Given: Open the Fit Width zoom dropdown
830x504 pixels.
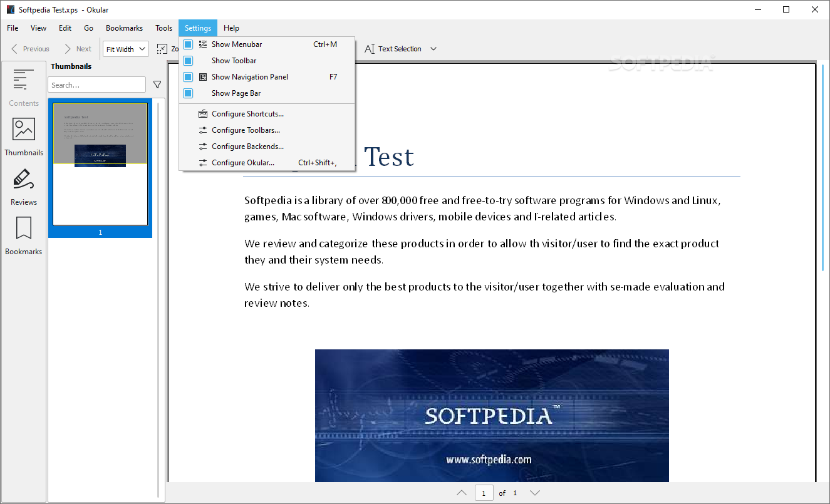Looking at the screenshot, I should (125, 49).
